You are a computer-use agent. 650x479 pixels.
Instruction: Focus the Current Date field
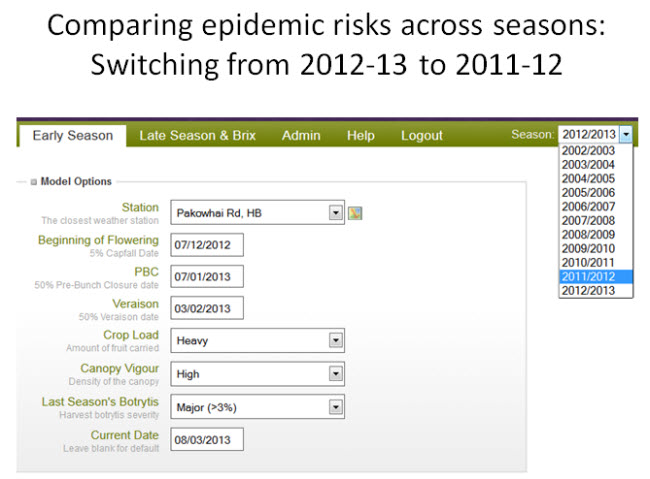(207, 439)
